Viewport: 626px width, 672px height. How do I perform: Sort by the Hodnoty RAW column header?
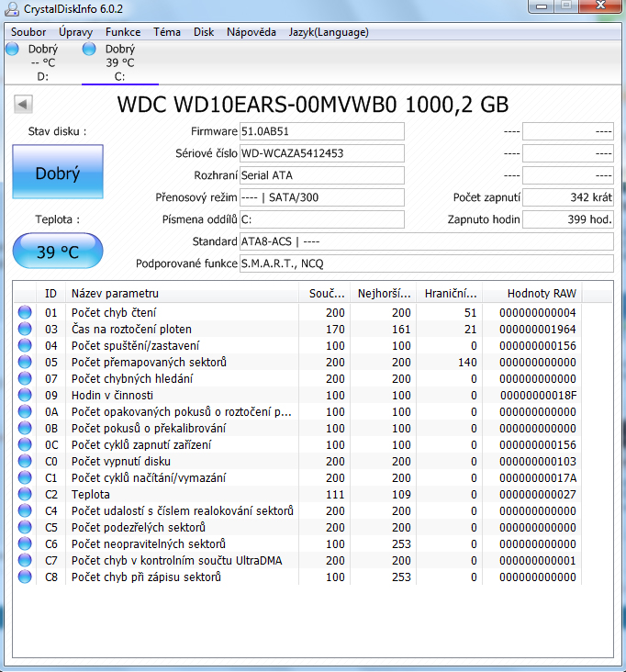pos(542,293)
